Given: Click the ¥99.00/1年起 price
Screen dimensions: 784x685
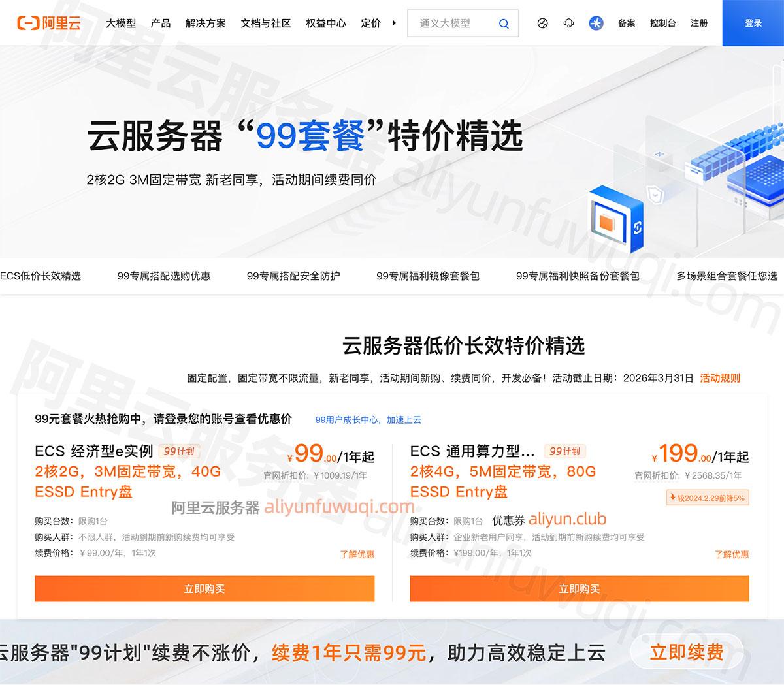Looking at the screenshot, I should tap(331, 454).
